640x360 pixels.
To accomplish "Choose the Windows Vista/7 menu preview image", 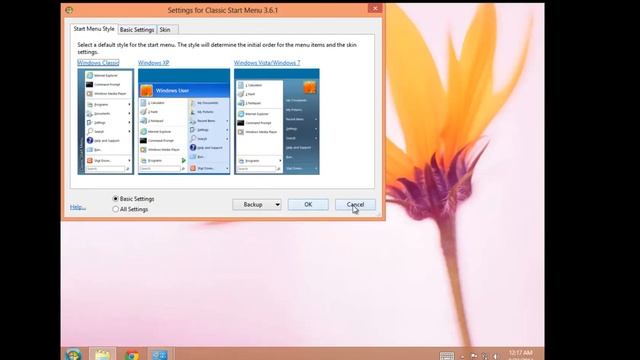I will pyautogui.click(x=277, y=122).
